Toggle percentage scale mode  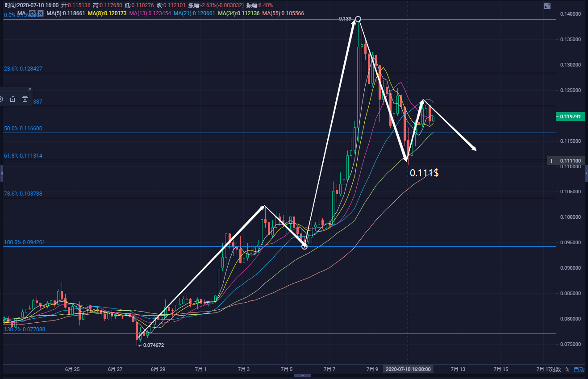point(567,370)
